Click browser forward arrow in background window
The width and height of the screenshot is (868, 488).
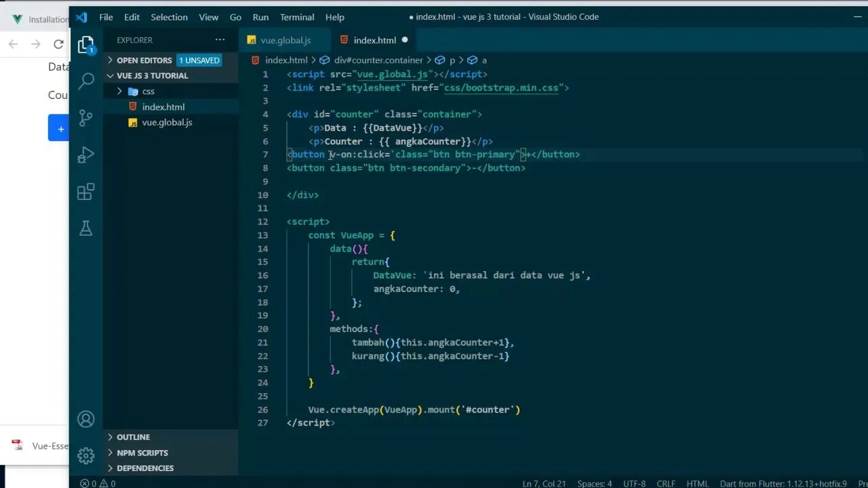pos(36,44)
